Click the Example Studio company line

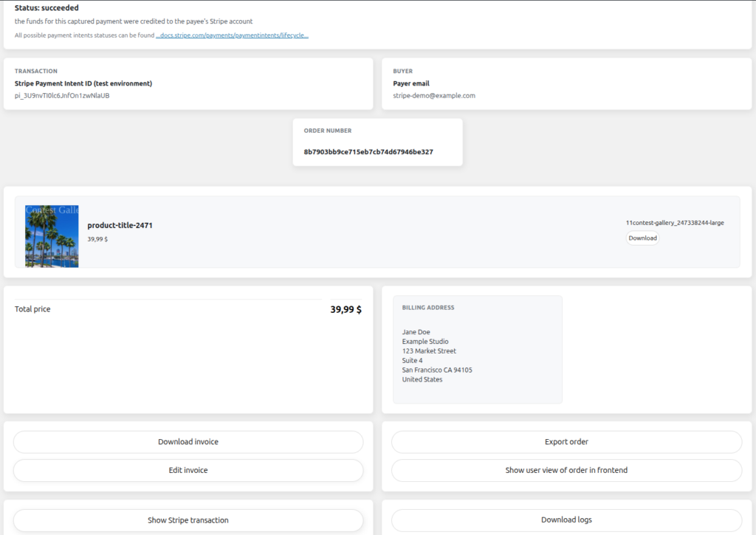[425, 342]
